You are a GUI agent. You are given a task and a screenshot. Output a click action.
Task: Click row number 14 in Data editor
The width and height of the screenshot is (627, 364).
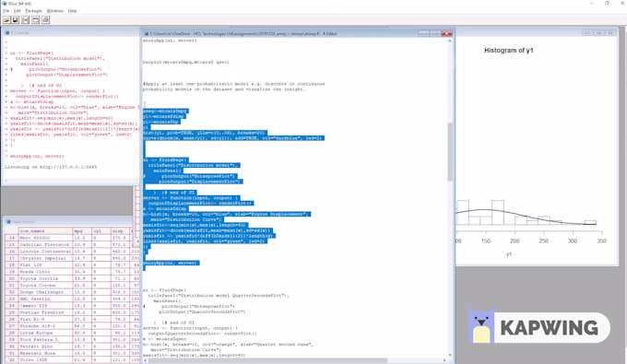tap(12, 238)
